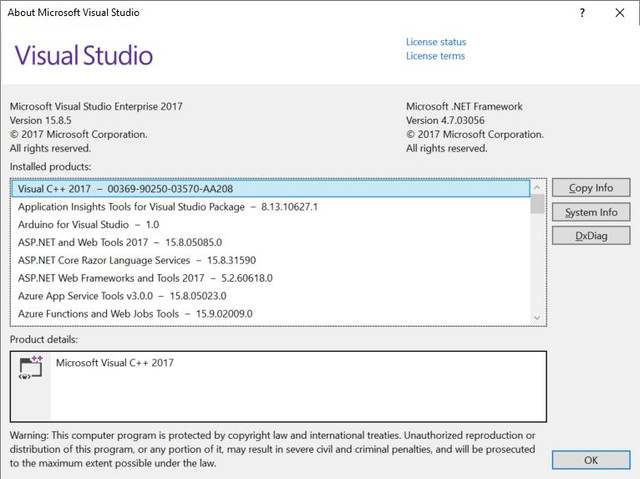Screen dimensions: 640x479
Task: Open the License terms link
Action: coord(435,56)
